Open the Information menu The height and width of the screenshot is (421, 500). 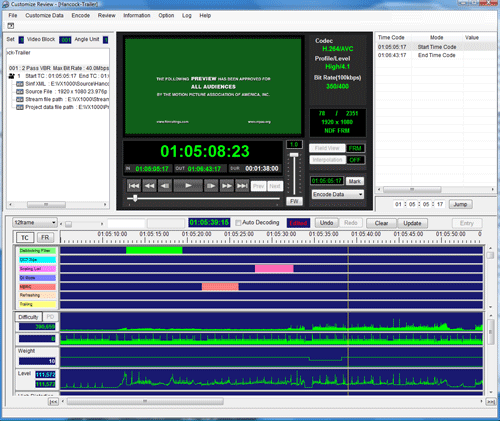(137, 15)
